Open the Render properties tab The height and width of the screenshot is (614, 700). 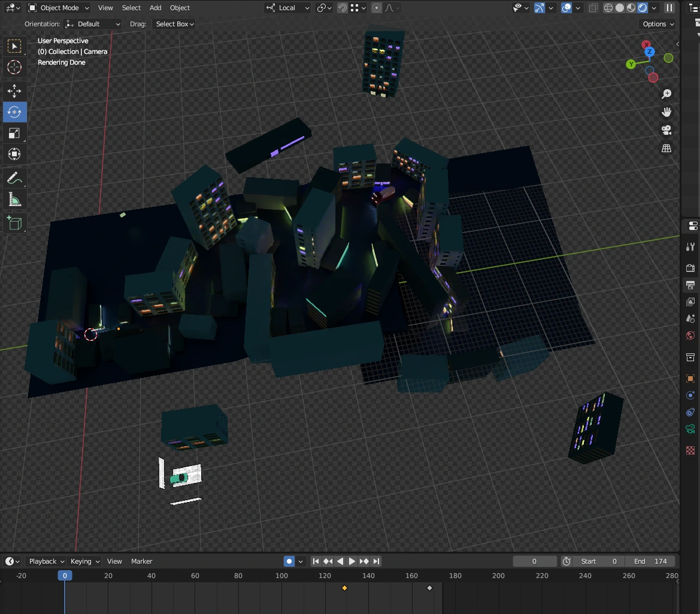(x=690, y=267)
